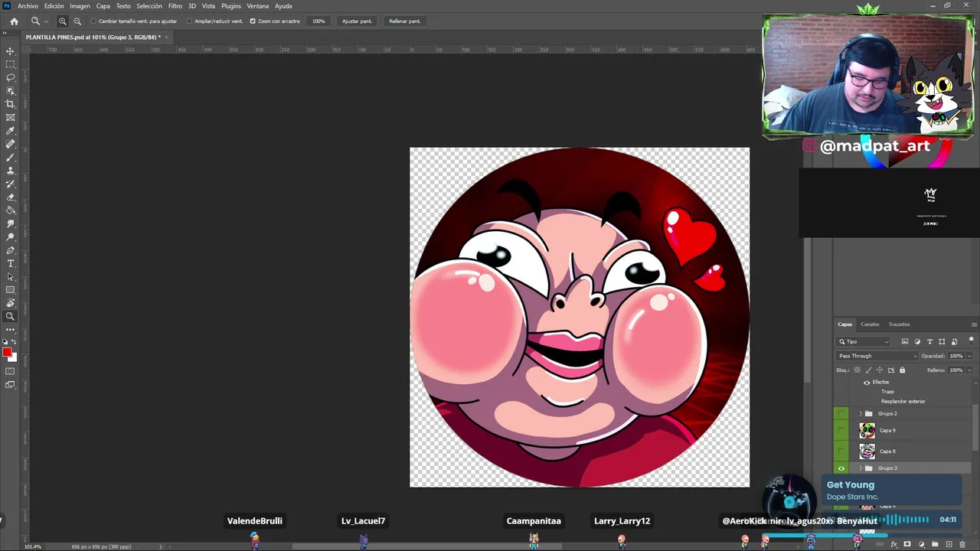Screen dimensions: 980x551
Task: Lock image pixels with brush lock
Action: tap(868, 370)
